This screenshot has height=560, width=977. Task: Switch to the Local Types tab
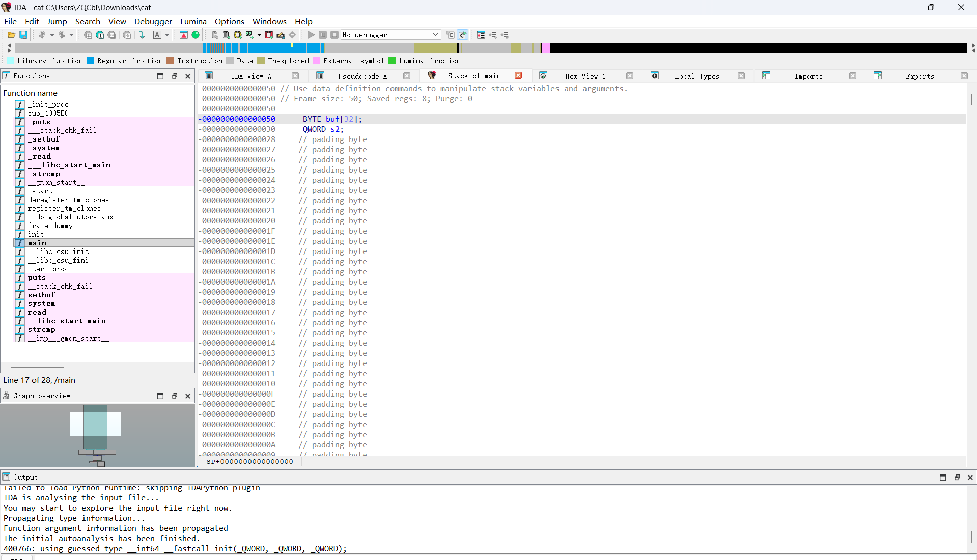pos(697,76)
